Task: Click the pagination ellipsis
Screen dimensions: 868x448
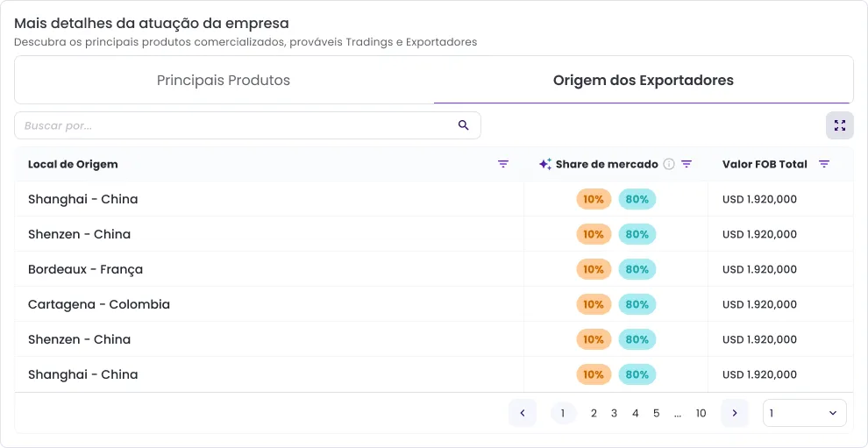Action: [x=678, y=414]
